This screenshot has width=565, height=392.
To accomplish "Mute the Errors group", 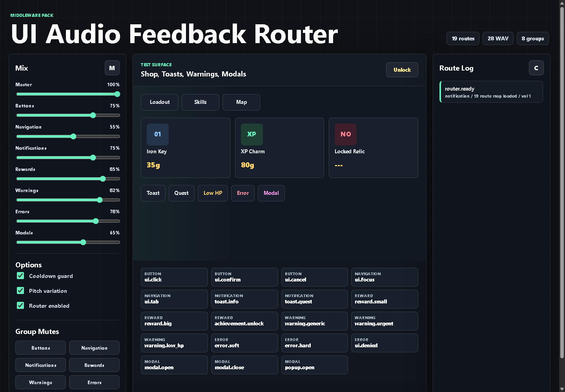I will [94, 382].
